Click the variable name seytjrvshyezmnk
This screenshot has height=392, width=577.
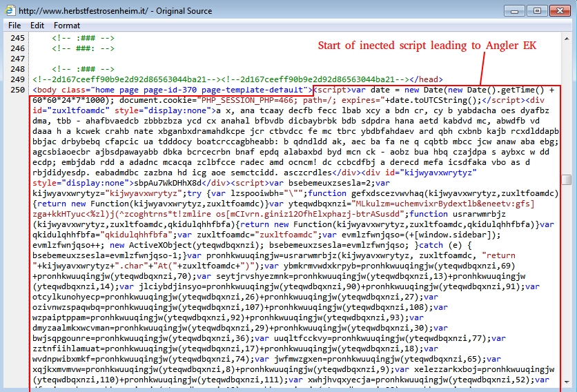pyautogui.click(x=253, y=276)
